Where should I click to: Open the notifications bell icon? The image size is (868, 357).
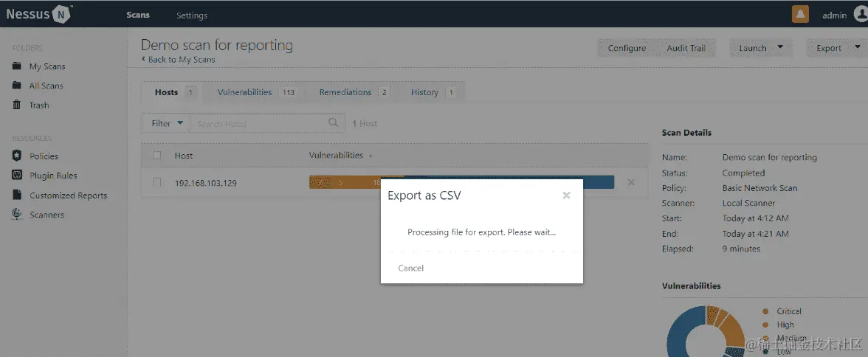(x=800, y=15)
